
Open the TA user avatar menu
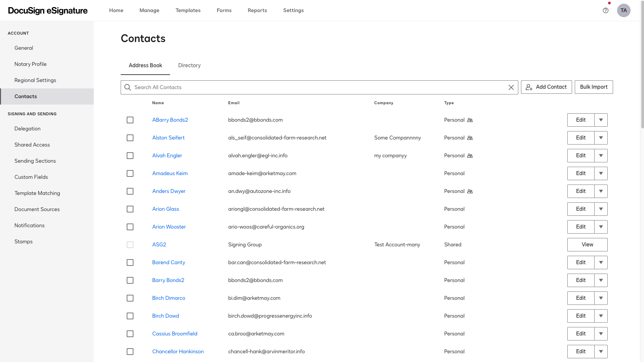click(x=623, y=10)
